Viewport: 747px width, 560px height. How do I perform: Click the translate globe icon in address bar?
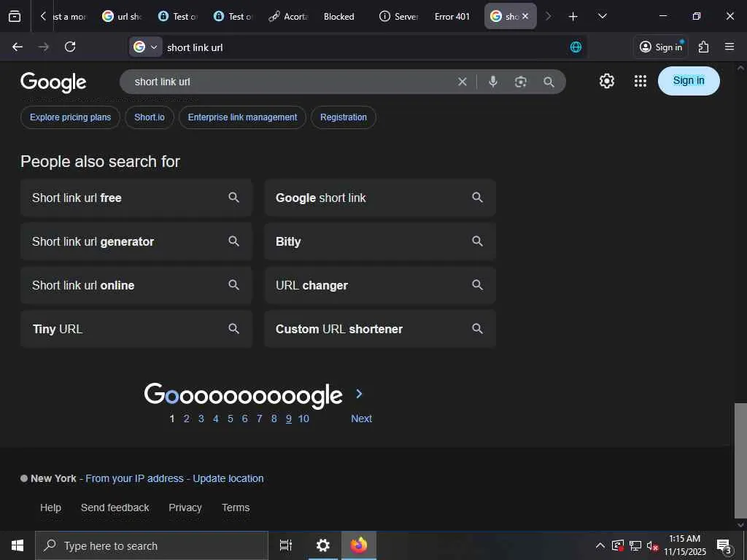(x=576, y=47)
